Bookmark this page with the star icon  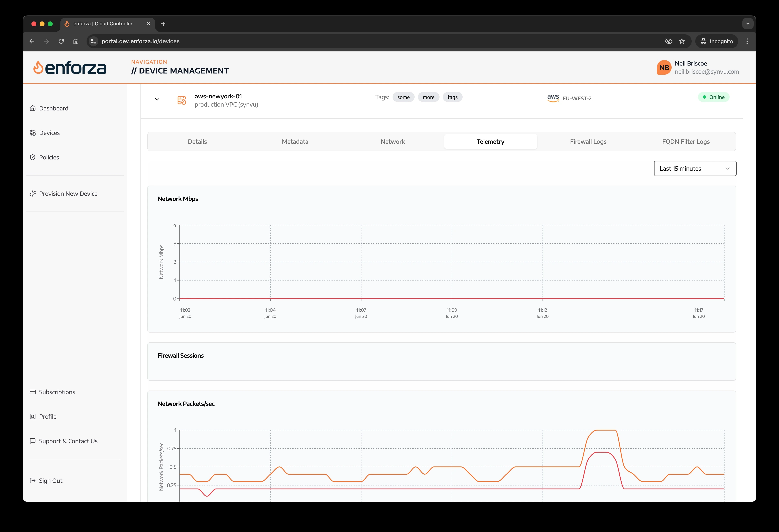pyautogui.click(x=682, y=41)
